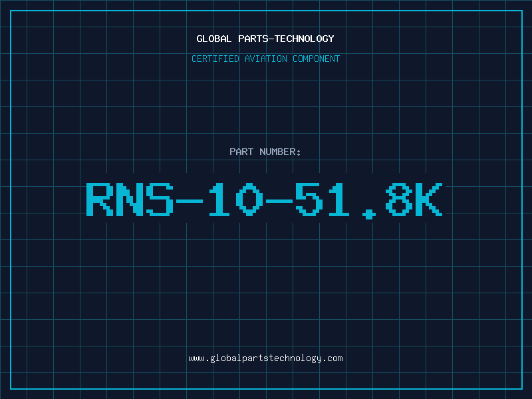Click the word NUMBER: in the label
This screenshot has height=399, width=532.
pos(280,152)
